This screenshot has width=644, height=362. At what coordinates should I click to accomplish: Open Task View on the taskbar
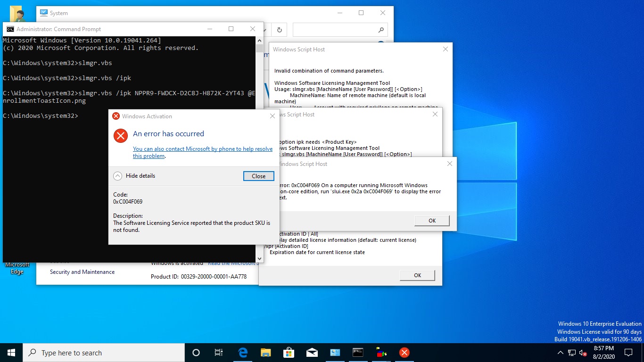(x=219, y=353)
